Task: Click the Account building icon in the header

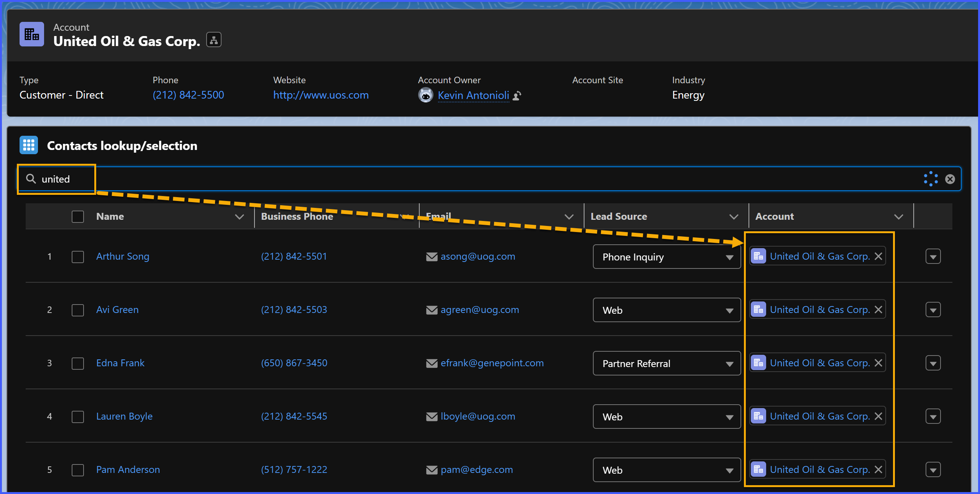Action: click(32, 35)
